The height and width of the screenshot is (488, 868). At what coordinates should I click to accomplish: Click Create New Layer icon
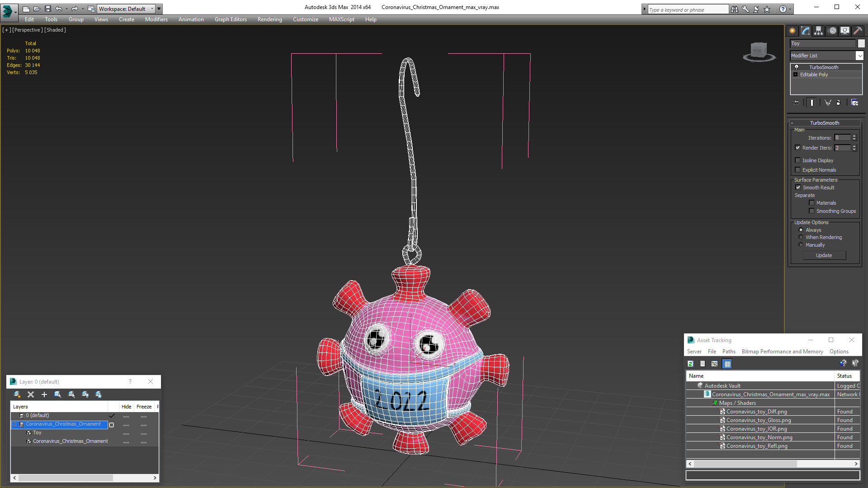coord(17,394)
